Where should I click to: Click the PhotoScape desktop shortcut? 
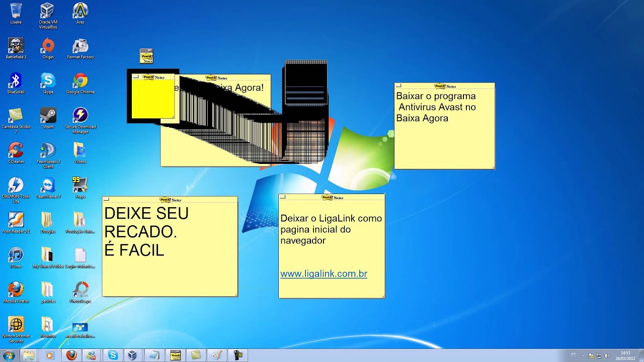(80, 292)
